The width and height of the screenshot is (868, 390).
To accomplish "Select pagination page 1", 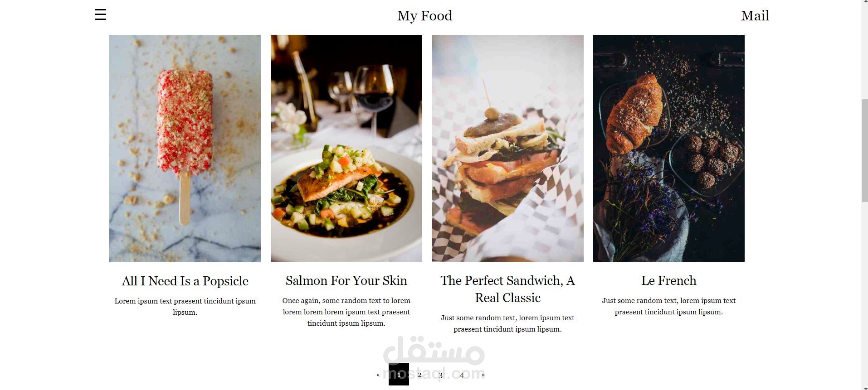I will coord(399,374).
